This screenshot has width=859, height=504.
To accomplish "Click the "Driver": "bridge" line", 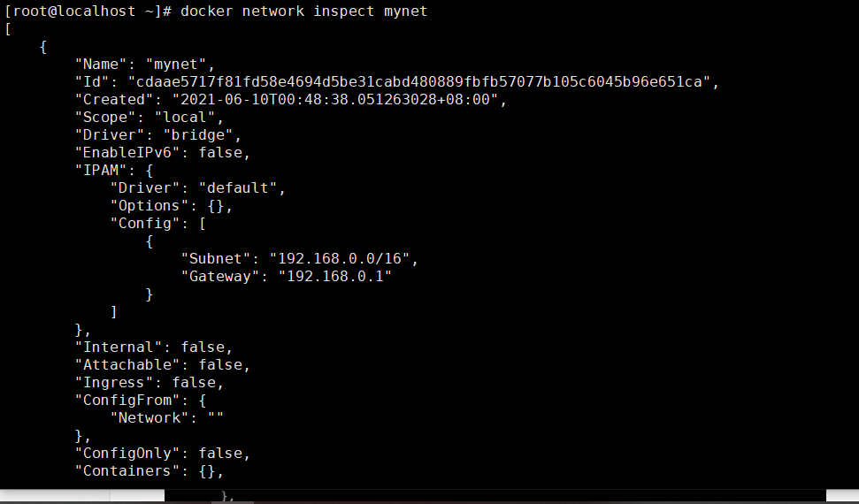I will 158,134.
